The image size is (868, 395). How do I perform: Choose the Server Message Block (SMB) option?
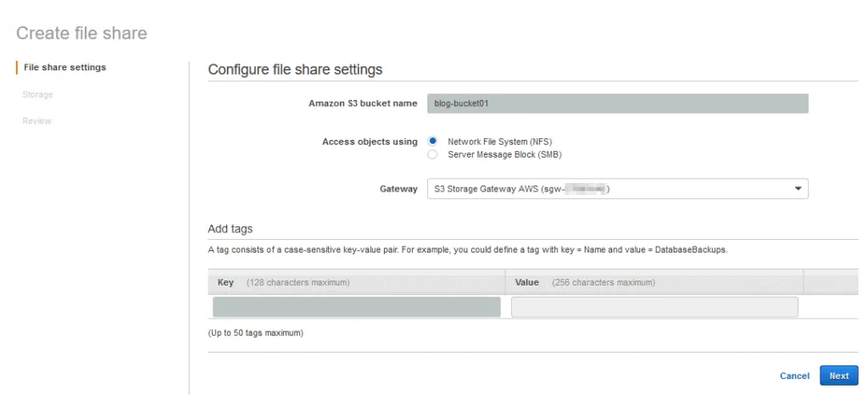[433, 155]
